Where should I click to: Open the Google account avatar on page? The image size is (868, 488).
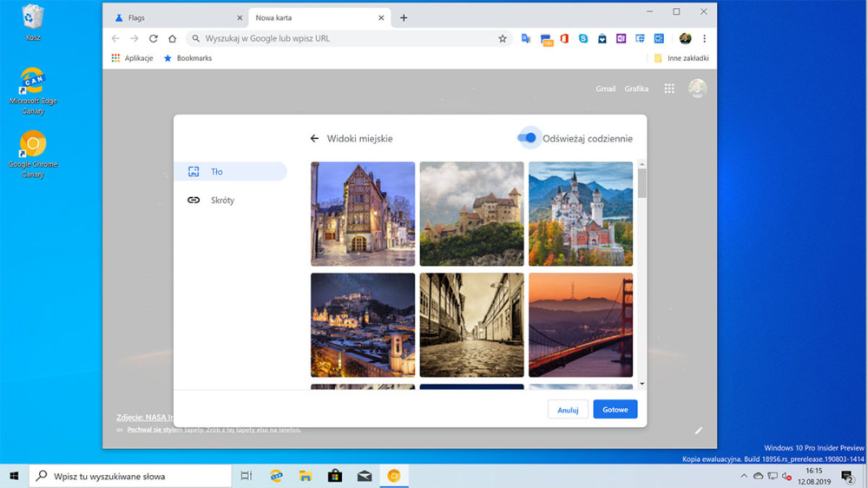coord(697,88)
